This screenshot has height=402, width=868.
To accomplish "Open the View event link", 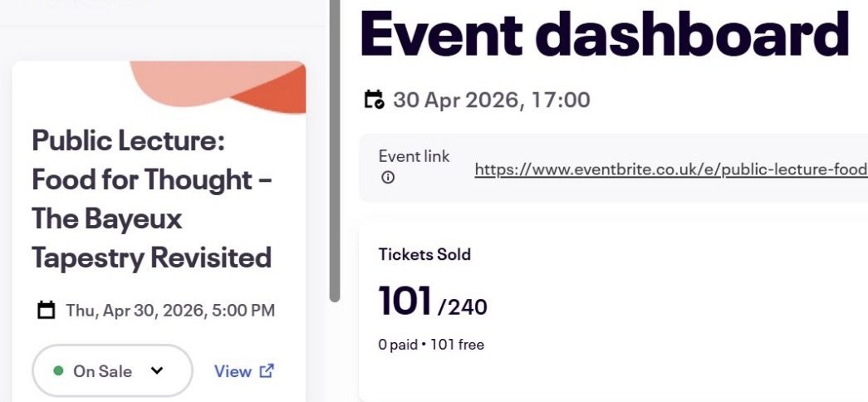I will click(x=233, y=371).
